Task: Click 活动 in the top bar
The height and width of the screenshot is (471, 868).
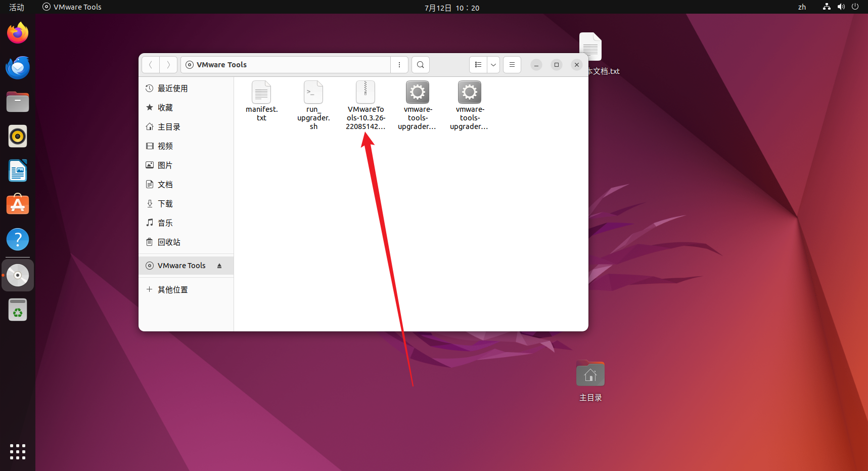Action: tap(17, 7)
